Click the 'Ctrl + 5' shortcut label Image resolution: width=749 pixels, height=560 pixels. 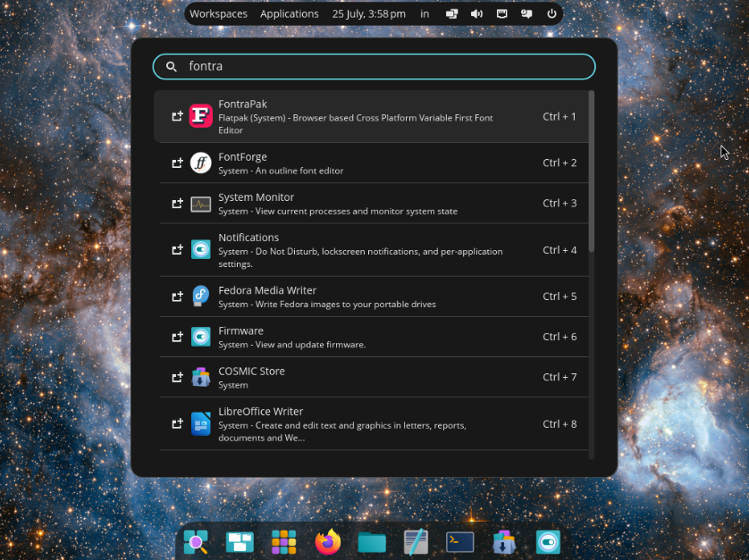560,297
